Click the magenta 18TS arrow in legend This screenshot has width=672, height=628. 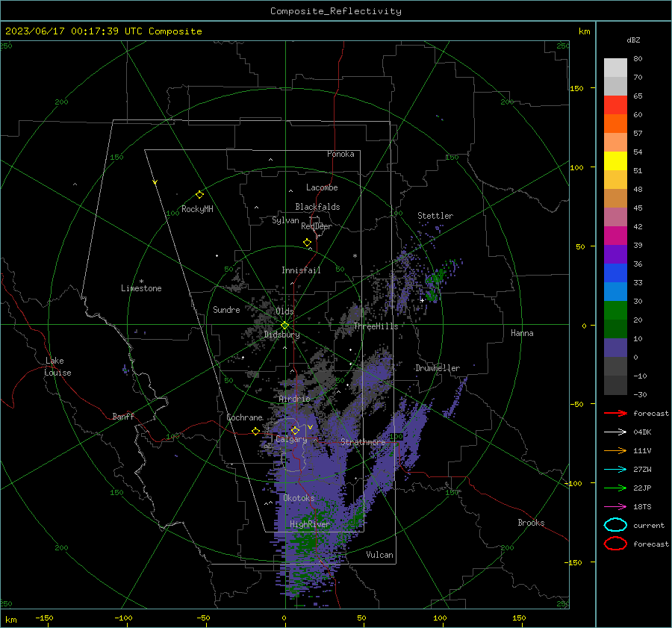[x=615, y=507]
